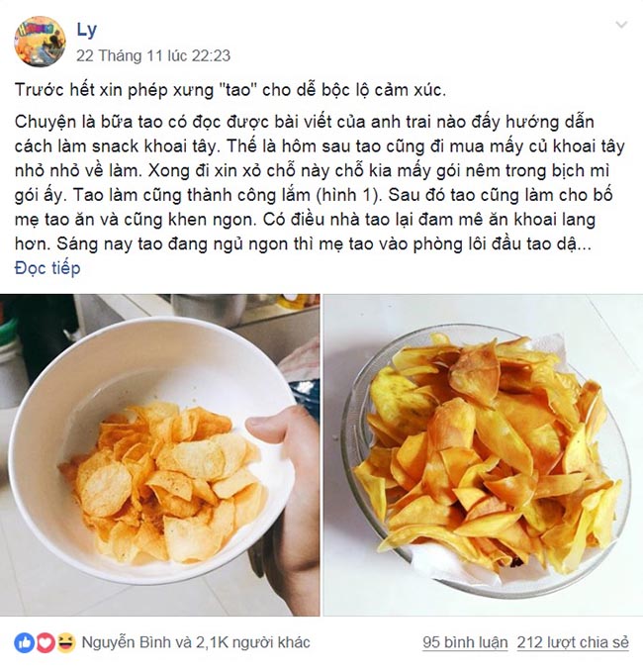Open the post options chevron menu
Image resolution: width=643 pixels, height=672 pixels.
[621, 25]
